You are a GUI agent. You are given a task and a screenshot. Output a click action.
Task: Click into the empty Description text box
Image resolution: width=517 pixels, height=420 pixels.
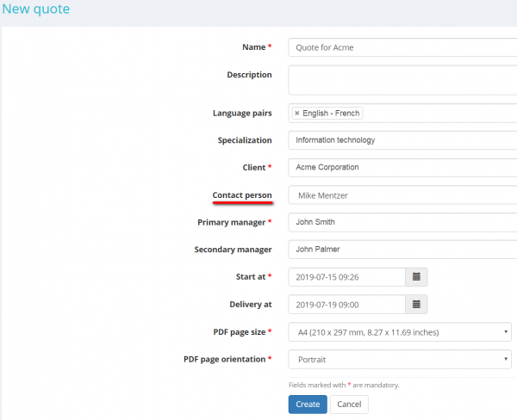click(x=401, y=80)
